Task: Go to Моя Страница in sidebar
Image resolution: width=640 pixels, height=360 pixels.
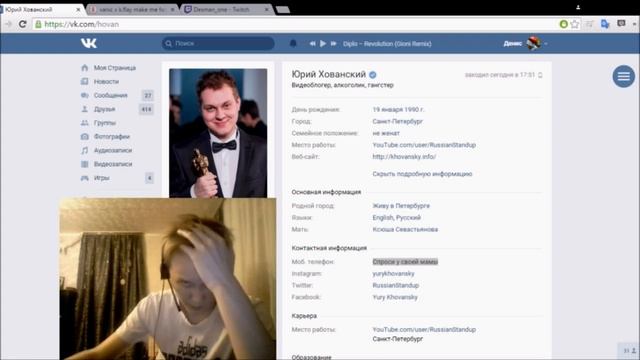Action: point(115,68)
